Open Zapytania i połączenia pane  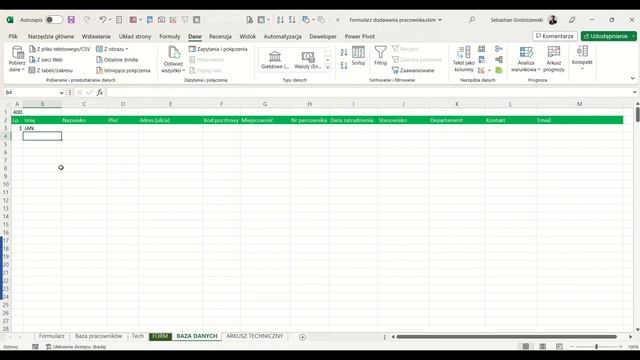point(218,49)
